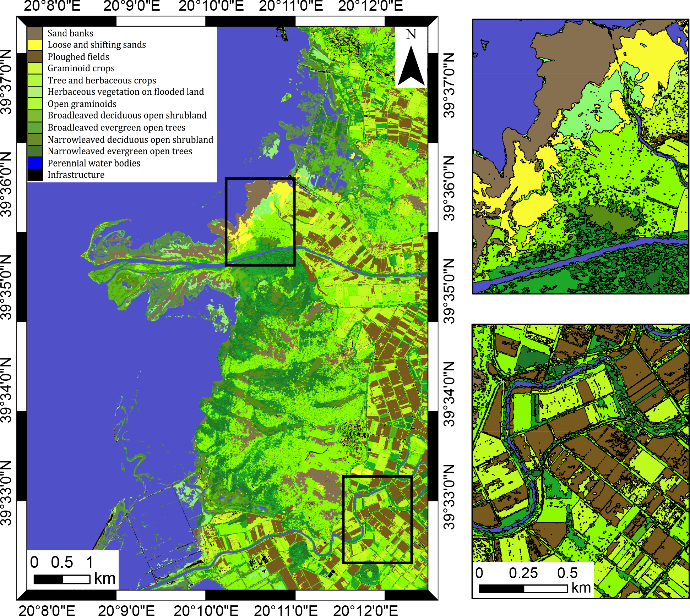
Task: Click the 'Ploughed fields' legend label
Action: (78, 57)
